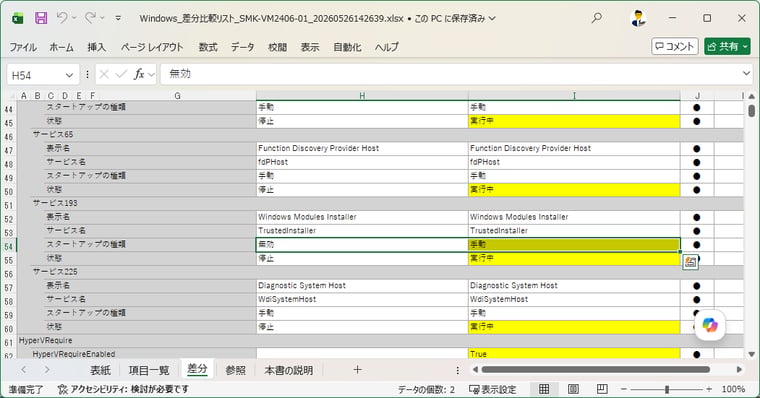Open 表示設定 display settings
This screenshot has height=398, width=760.
point(493,389)
